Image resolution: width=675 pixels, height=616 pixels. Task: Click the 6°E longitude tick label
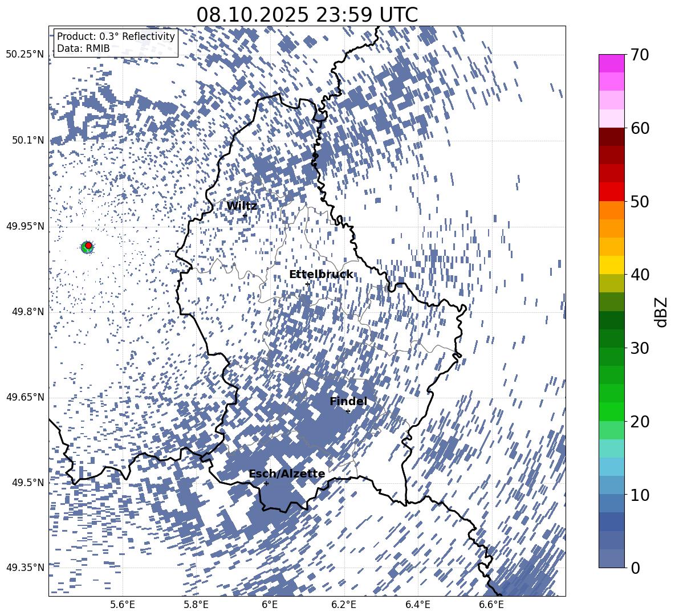coord(270,605)
